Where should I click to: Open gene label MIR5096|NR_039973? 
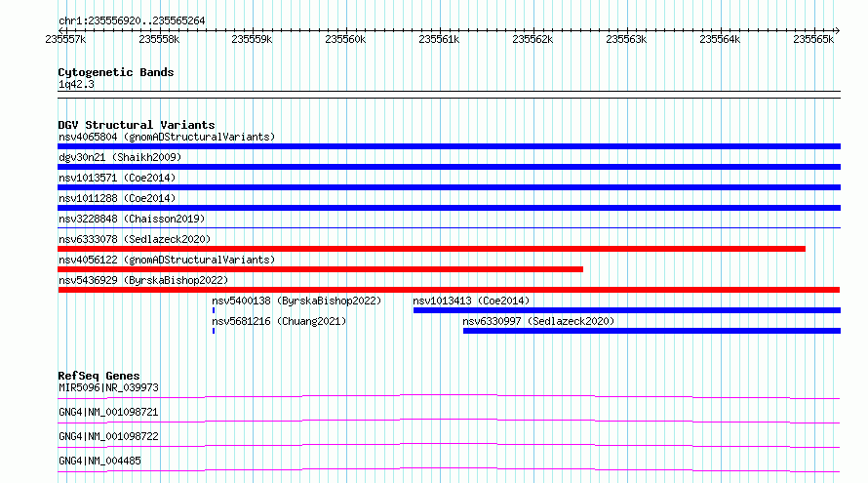tap(108, 387)
